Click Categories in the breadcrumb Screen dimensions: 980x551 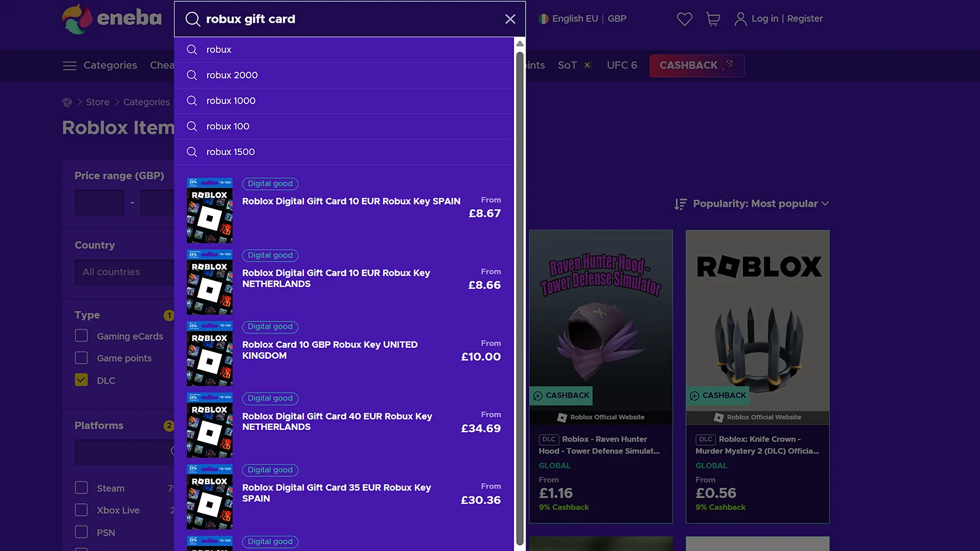(146, 102)
